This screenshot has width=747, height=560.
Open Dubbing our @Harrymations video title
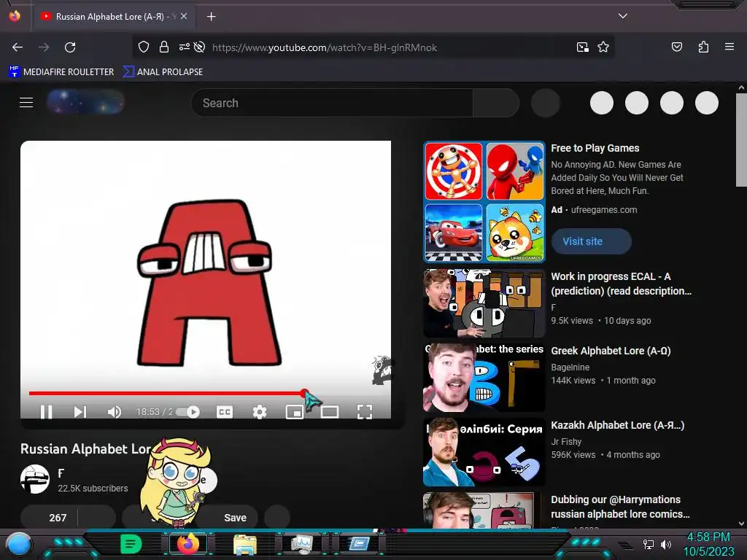tap(620, 507)
